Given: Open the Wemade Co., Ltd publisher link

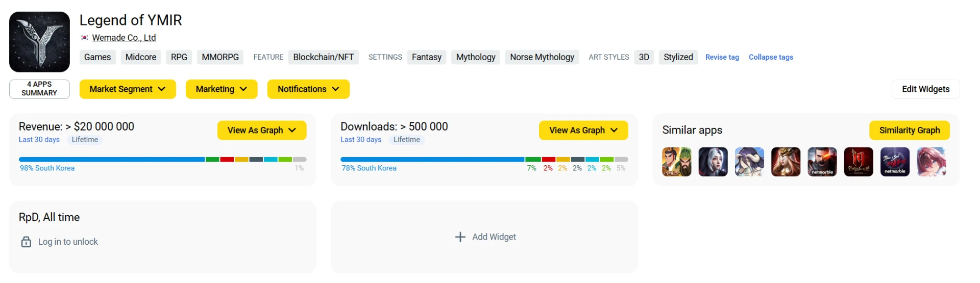Looking at the screenshot, I should (x=124, y=38).
